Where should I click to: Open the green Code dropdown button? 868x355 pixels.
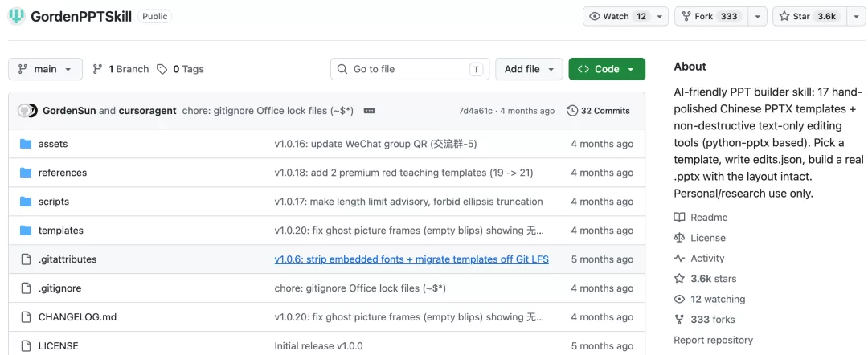click(x=607, y=69)
